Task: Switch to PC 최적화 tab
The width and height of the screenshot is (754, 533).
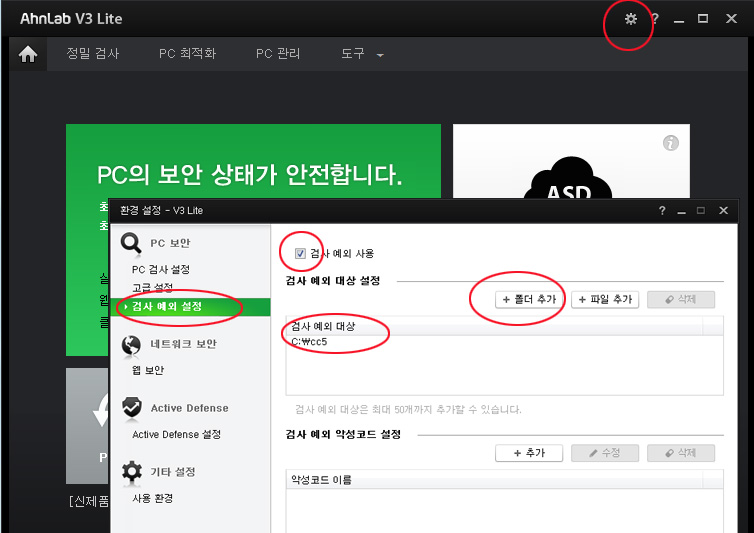Action: coord(188,53)
